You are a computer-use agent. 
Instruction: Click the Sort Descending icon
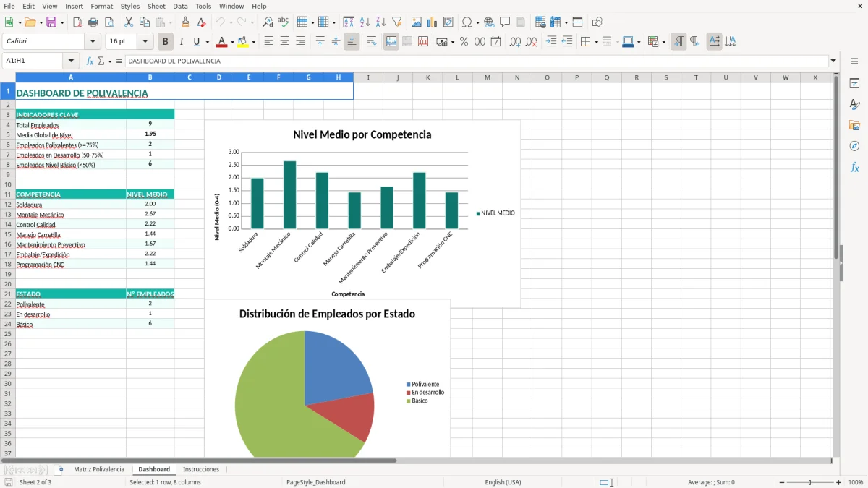coord(381,22)
